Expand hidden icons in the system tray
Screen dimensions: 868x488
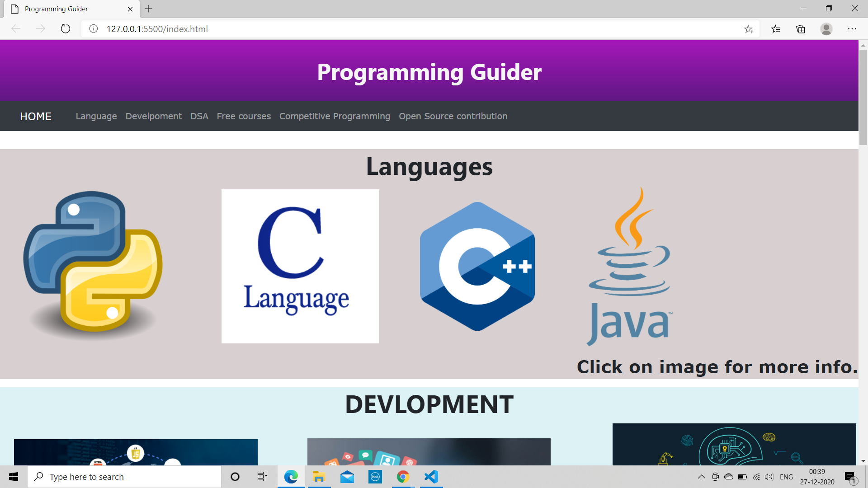click(702, 476)
